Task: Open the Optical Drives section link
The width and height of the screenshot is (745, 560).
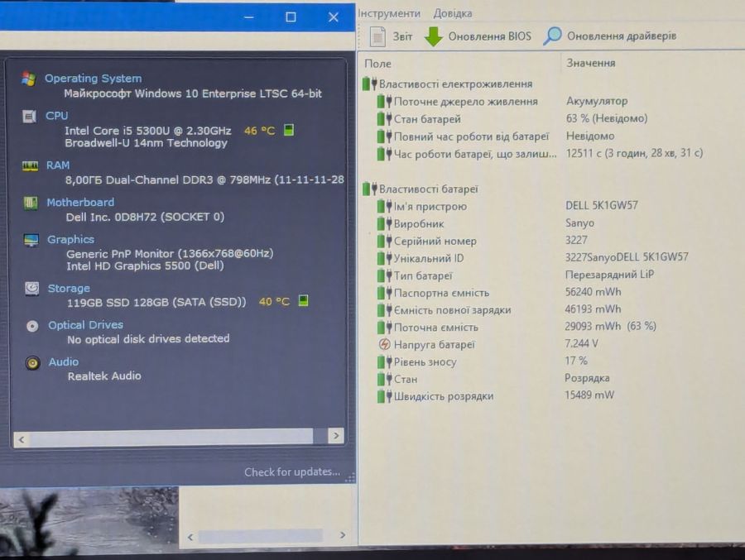Action: coord(85,325)
